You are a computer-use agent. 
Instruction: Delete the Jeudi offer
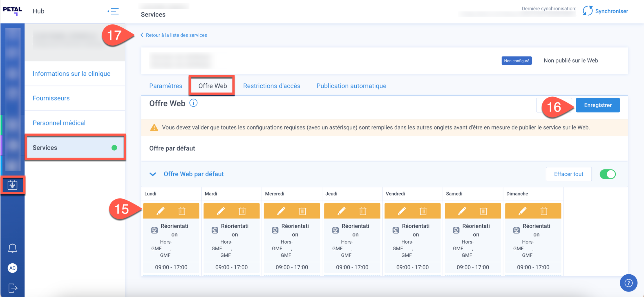coord(363,211)
